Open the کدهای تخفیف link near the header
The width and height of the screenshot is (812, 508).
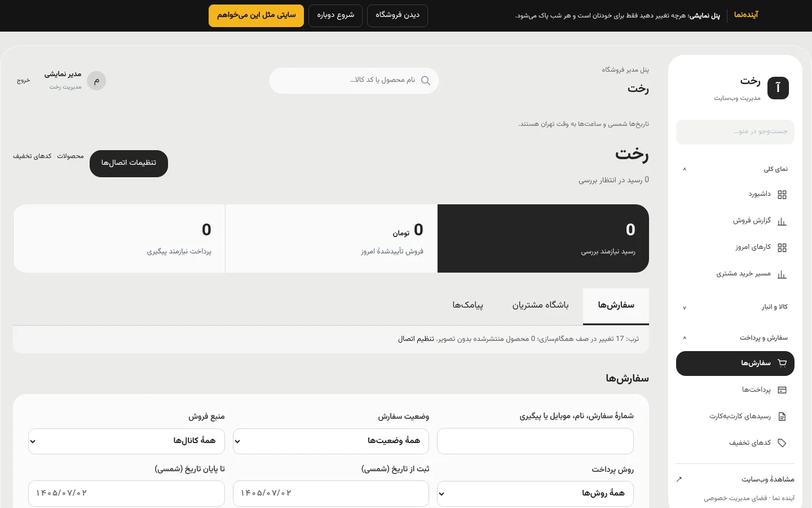[32, 156]
